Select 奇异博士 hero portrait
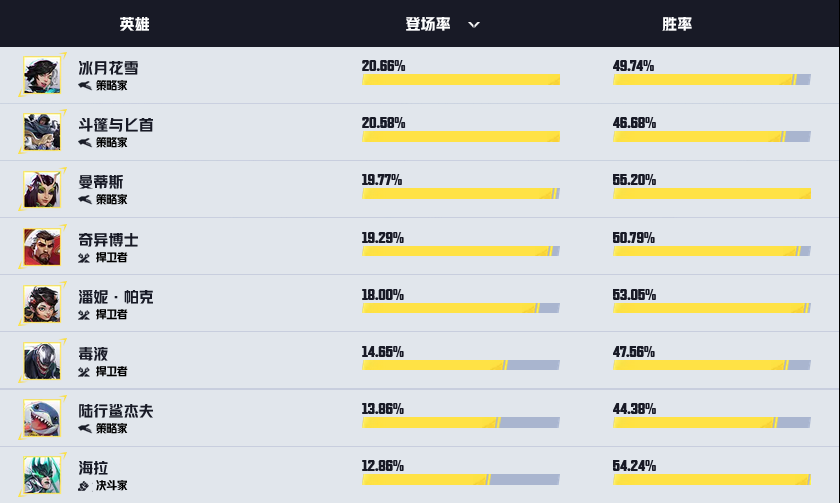 coord(42,247)
